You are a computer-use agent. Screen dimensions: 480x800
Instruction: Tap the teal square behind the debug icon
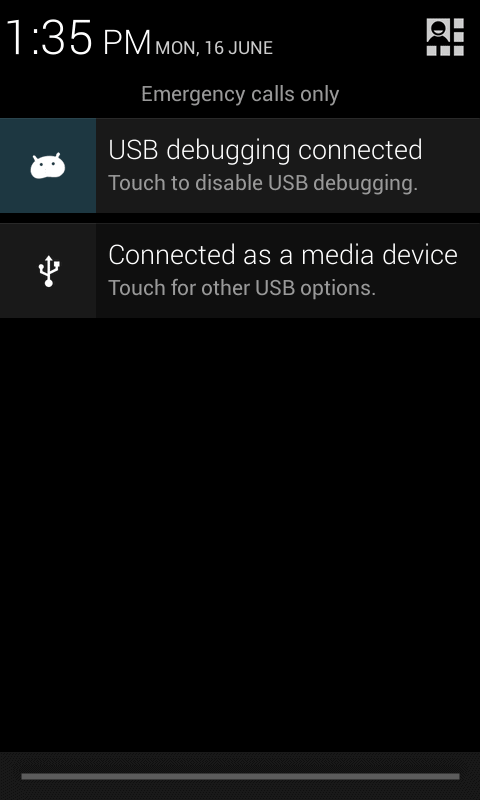coord(48,166)
